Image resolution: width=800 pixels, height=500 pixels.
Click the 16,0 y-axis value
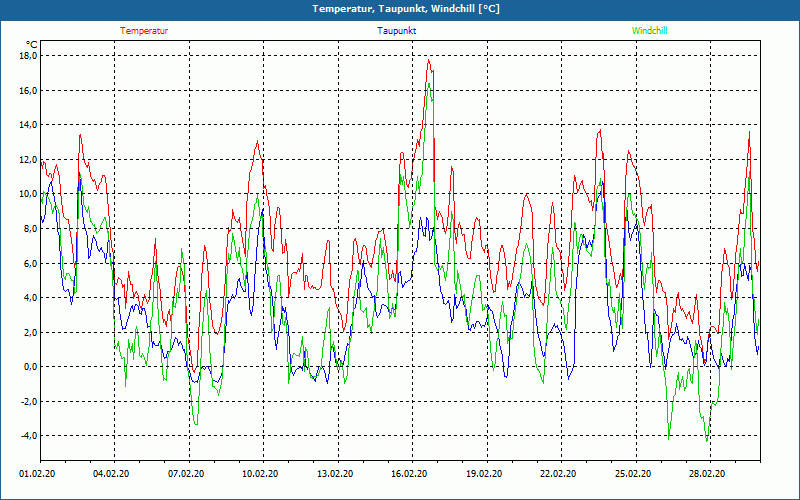click(x=28, y=90)
